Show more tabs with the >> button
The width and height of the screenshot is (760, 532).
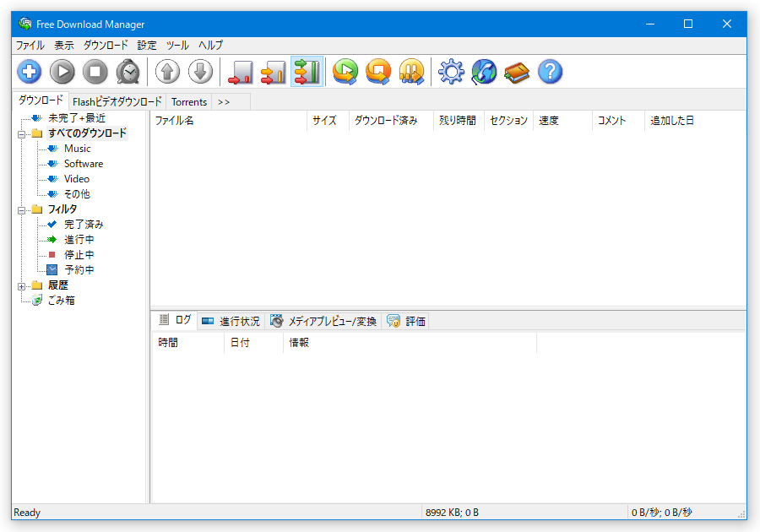click(x=224, y=101)
